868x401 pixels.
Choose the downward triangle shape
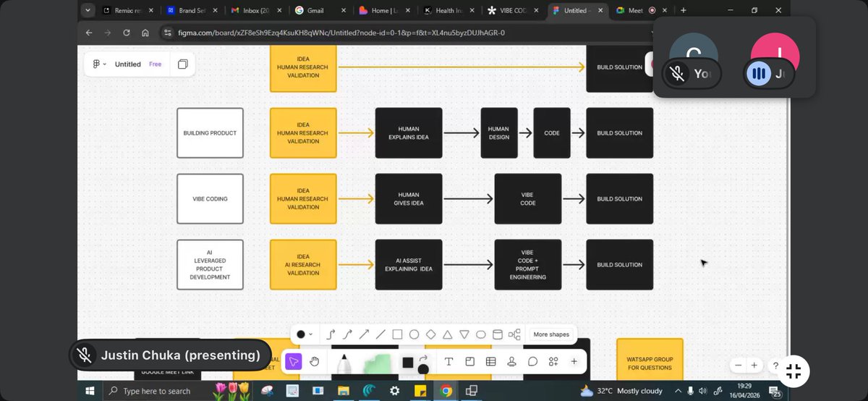pyautogui.click(x=464, y=334)
